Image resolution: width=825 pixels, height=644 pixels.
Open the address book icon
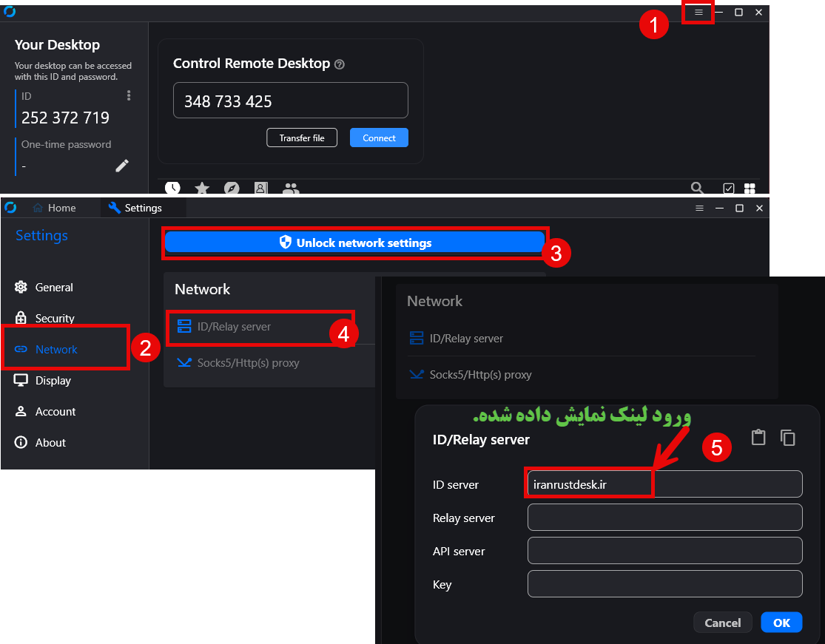(260, 188)
